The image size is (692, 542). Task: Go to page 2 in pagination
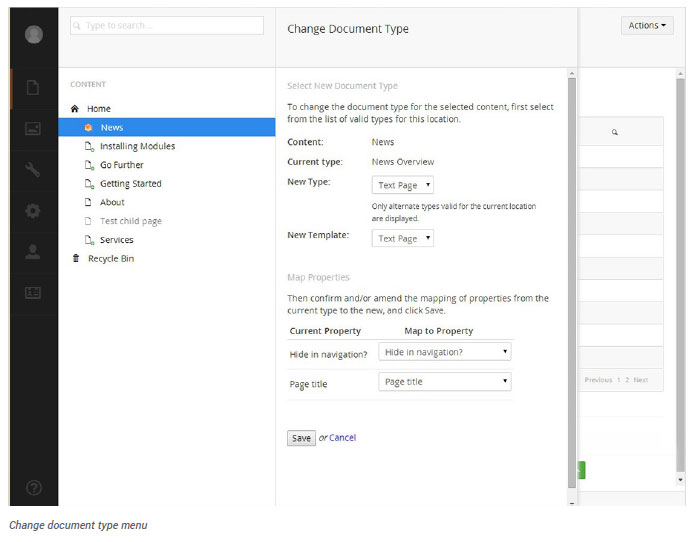click(x=627, y=380)
